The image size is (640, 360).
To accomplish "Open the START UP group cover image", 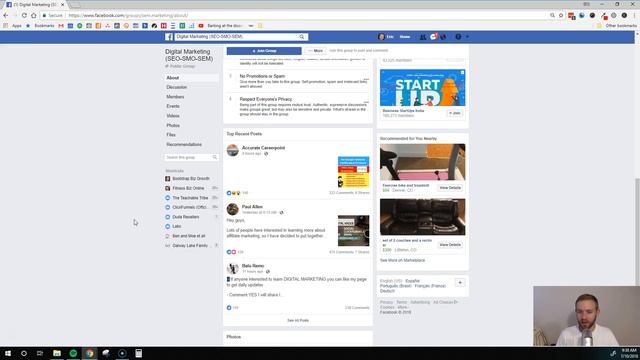I will tap(422, 88).
